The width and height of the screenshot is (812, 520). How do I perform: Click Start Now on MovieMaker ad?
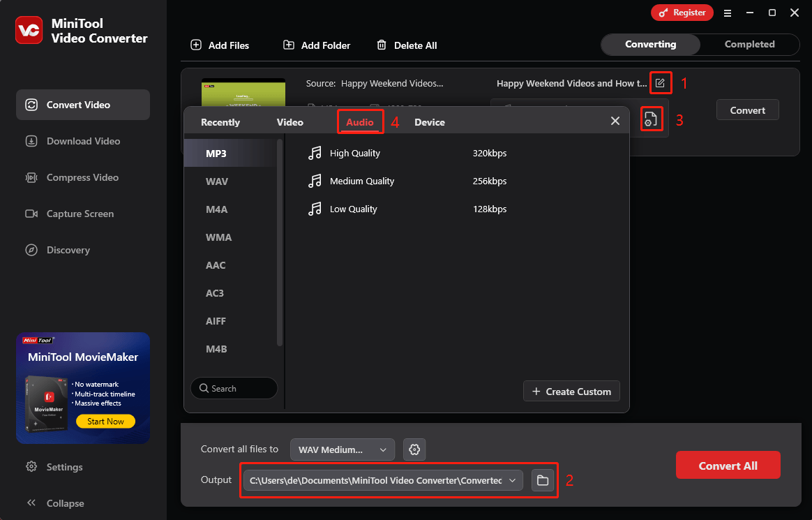[105, 421]
